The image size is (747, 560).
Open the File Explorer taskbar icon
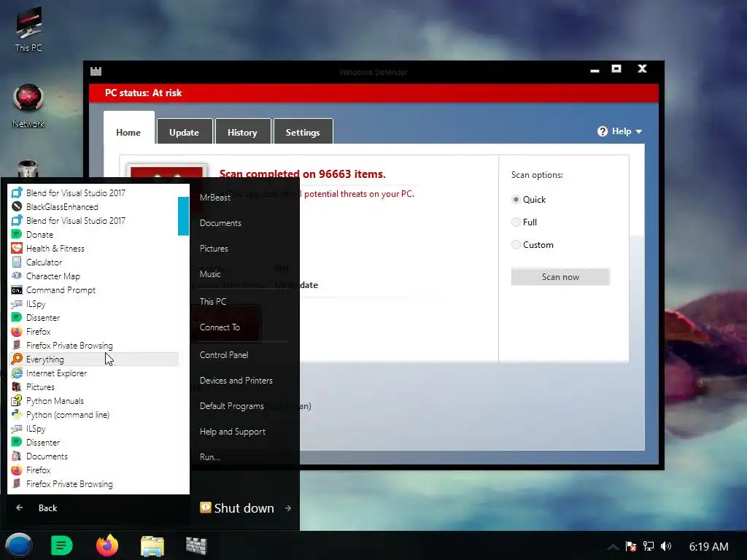coord(152,545)
